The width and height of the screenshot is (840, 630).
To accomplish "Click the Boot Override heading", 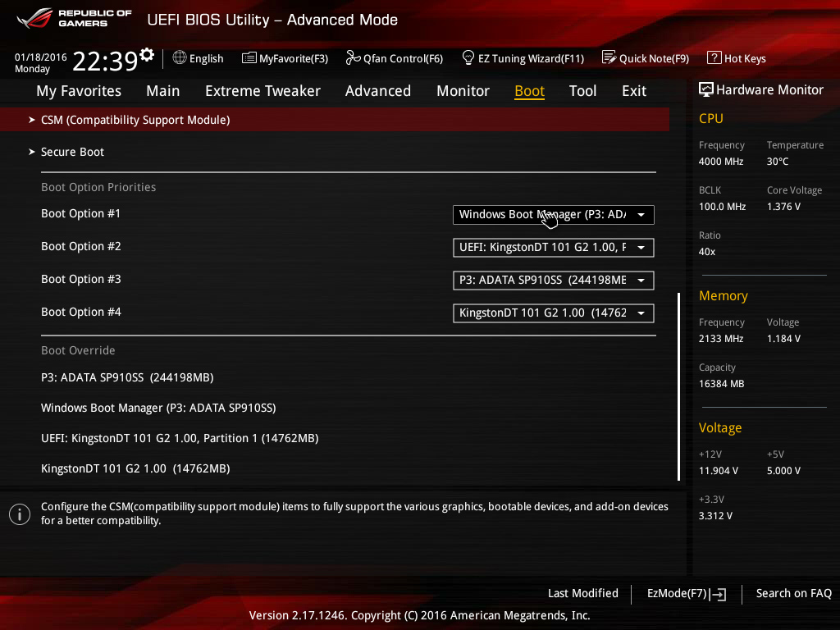I will [78, 350].
